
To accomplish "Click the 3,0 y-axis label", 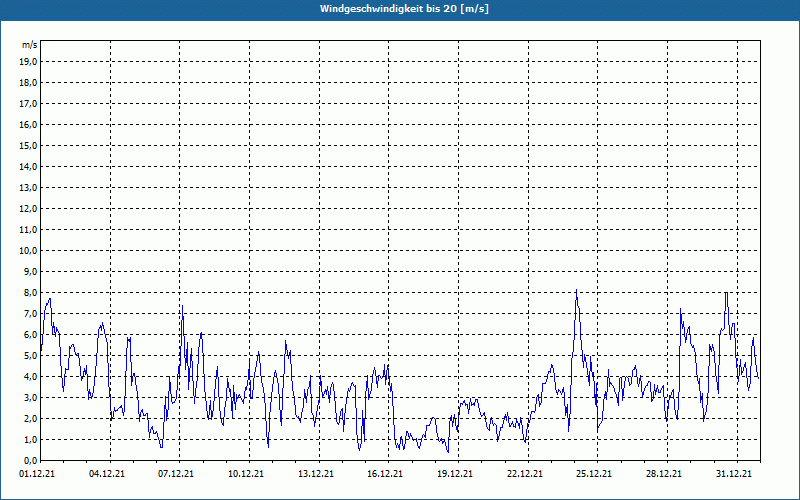I will click(30, 397).
